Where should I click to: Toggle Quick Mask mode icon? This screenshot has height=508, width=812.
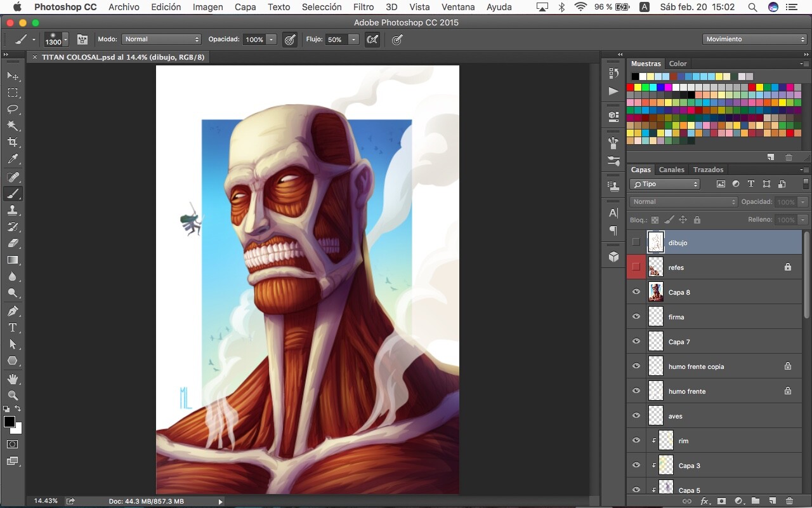pyautogui.click(x=13, y=444)
